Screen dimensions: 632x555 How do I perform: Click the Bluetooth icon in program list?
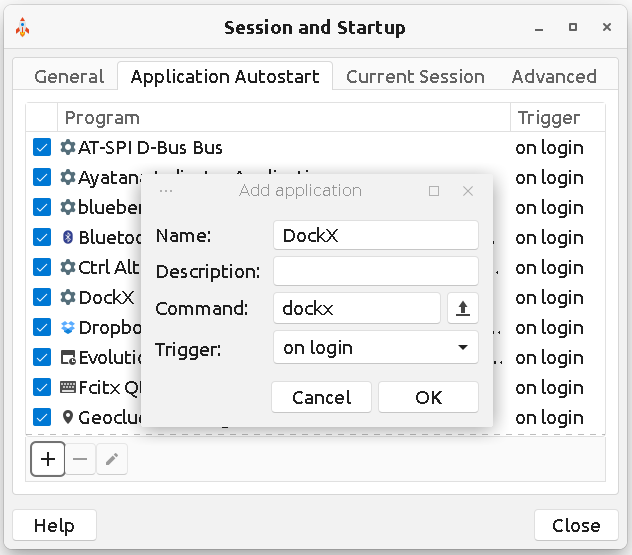[68, 238]
